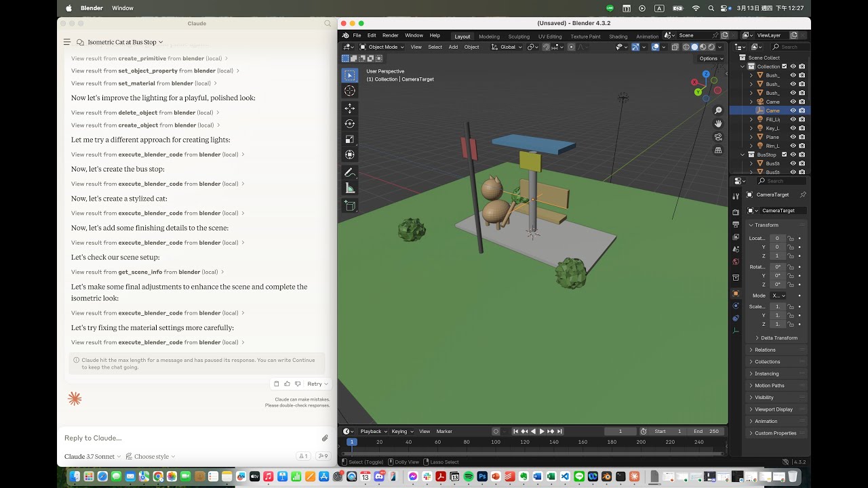Open the rotation Mode dropdown
This screenshot has width=868, height=488.
coord(778,296)
